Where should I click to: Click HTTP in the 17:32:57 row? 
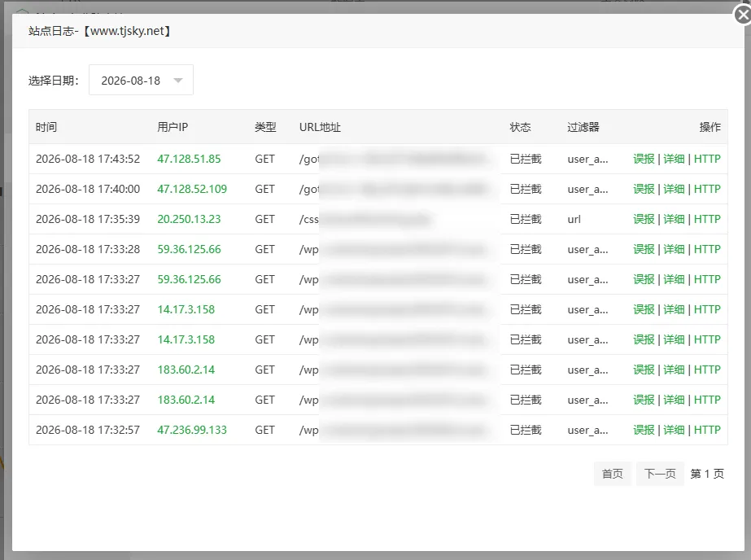pyautogui.click(x=707, y=431)
